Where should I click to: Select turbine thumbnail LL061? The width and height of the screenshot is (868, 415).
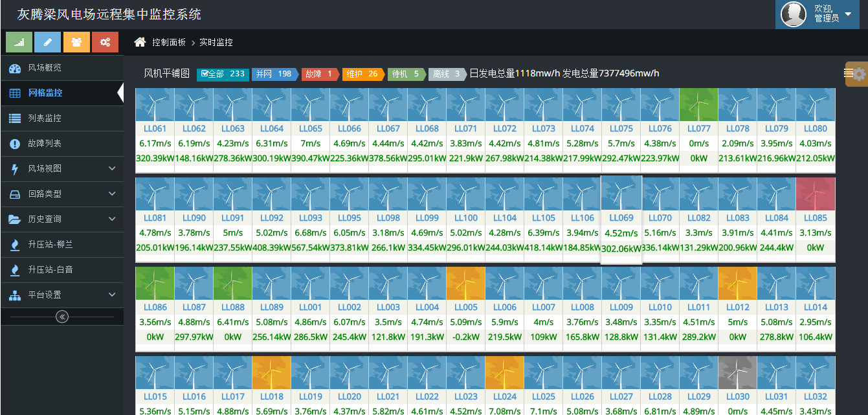coord(155,105)
